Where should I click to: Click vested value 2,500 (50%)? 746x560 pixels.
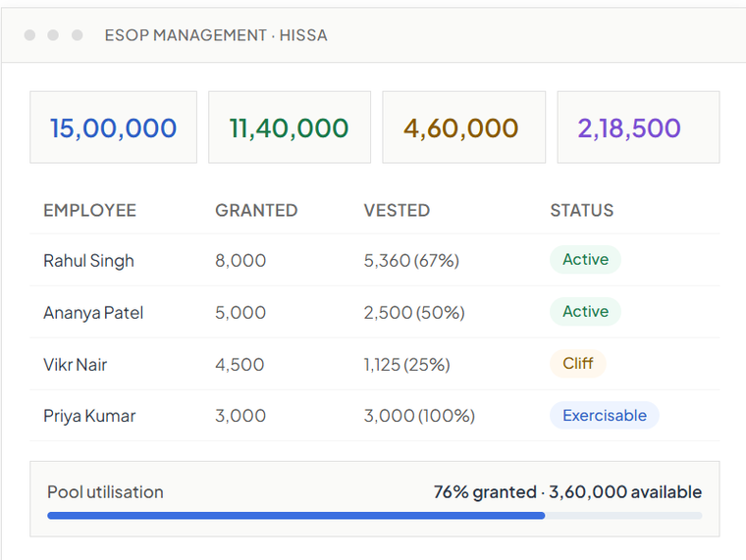414,313
